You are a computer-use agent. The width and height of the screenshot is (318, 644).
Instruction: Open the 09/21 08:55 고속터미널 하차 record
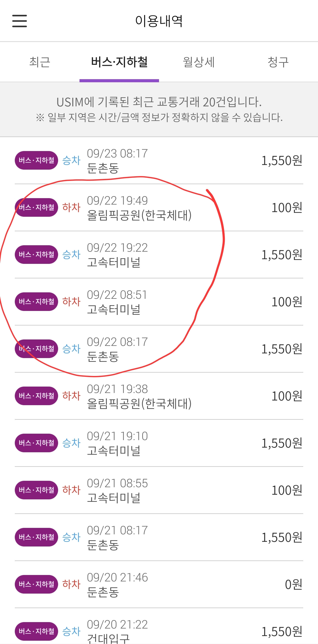159,490
